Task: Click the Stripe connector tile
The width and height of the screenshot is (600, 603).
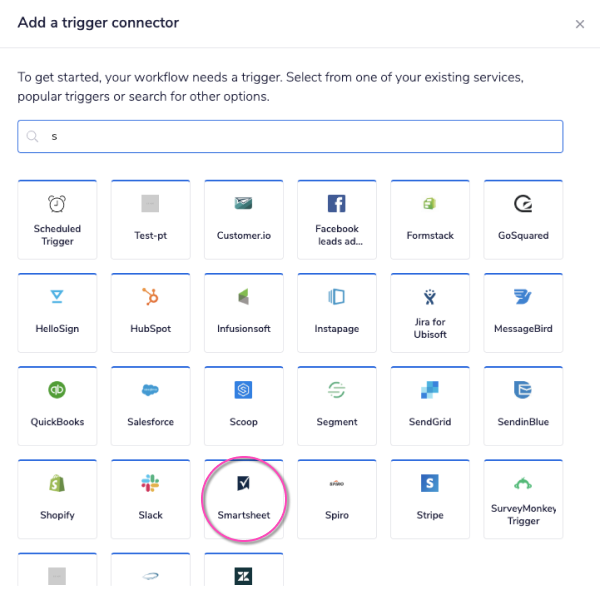Action: coord(430,498)
